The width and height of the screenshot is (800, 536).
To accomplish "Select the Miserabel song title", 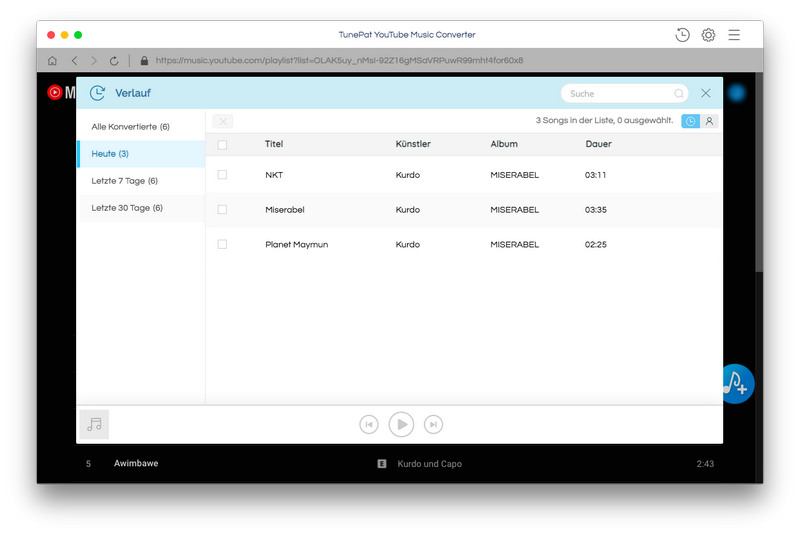I will tap(285, 210).
